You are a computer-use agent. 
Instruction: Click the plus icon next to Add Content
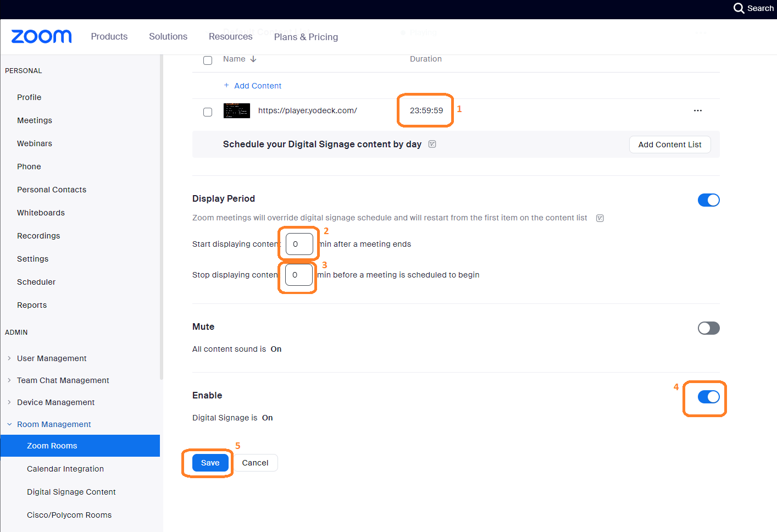226,85
